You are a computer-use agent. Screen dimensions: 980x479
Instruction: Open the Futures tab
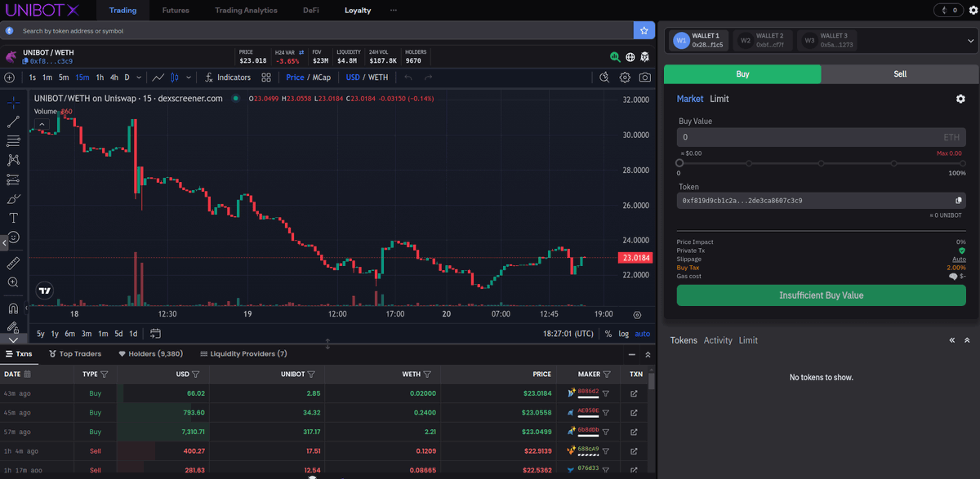point(175,11)
